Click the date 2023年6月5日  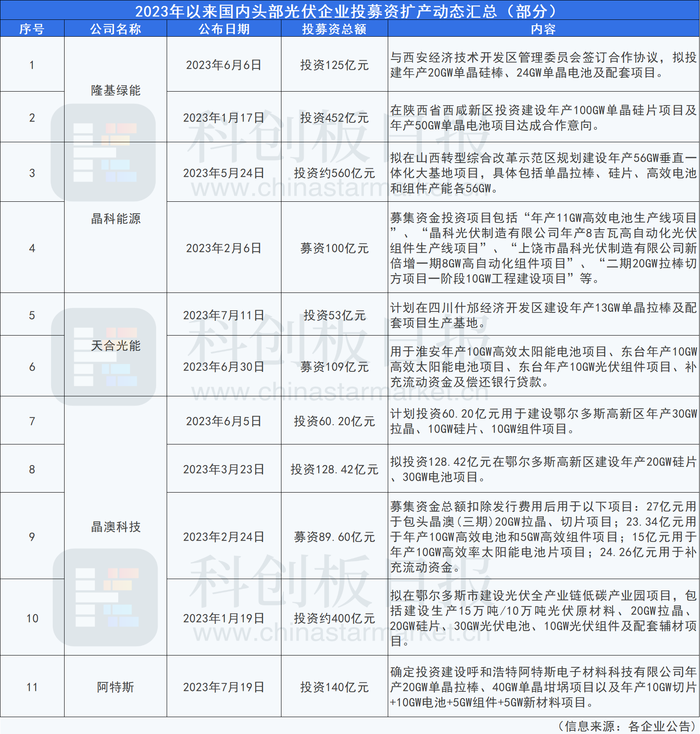pyautogui.click(x=224, y=421)
